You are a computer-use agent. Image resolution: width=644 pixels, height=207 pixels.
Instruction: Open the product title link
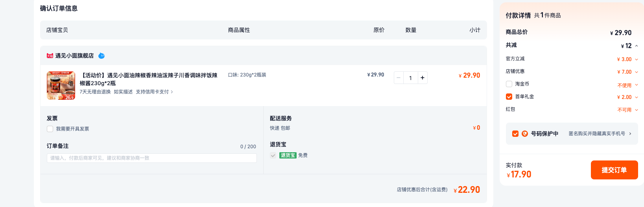(149, 79)
